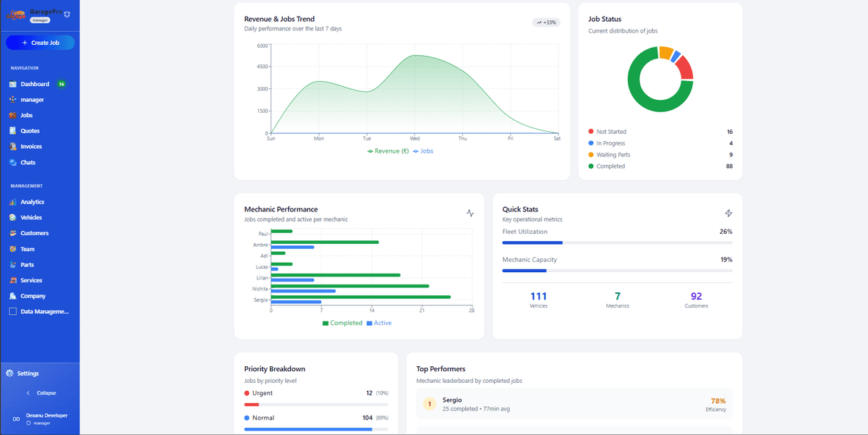Screen dimensions: 868x435
Task: Go to the Customers page
Action: point(34,233)
